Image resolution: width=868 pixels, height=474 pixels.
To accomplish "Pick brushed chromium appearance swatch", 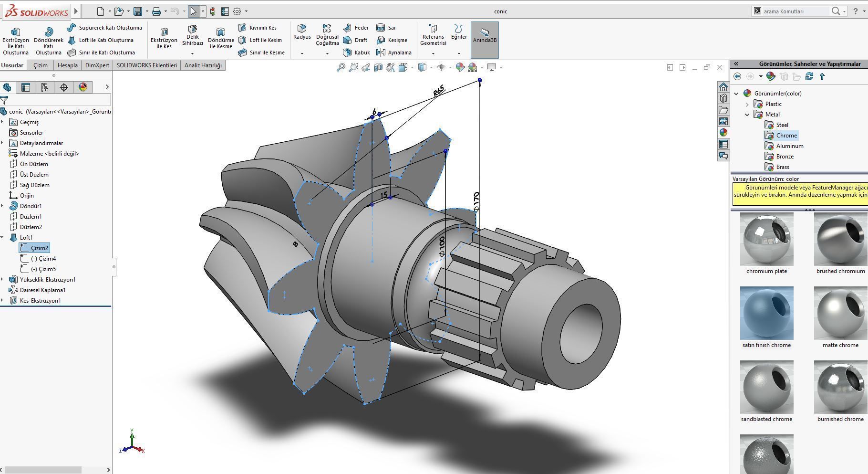I will 840,239.
